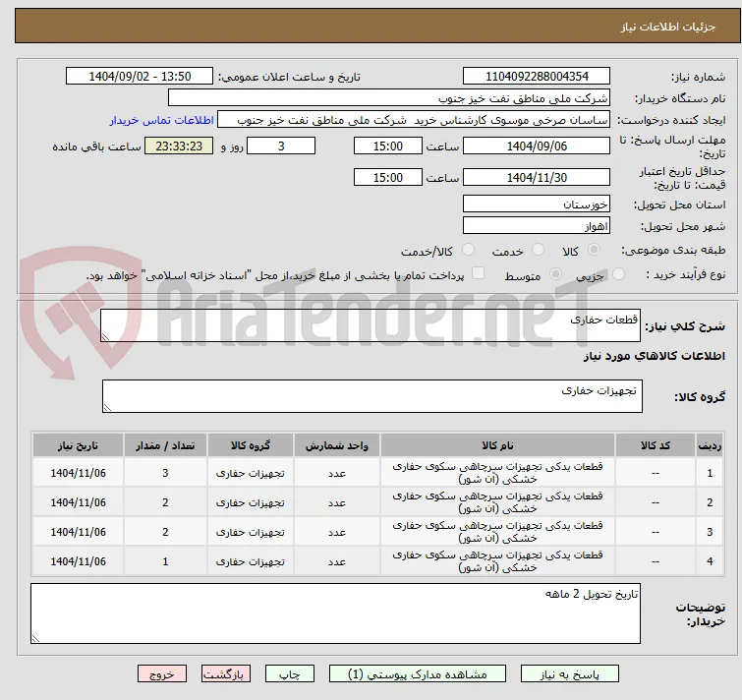
Task: Select the جزیی purchase type radio
Action: (x=618, y=273)
